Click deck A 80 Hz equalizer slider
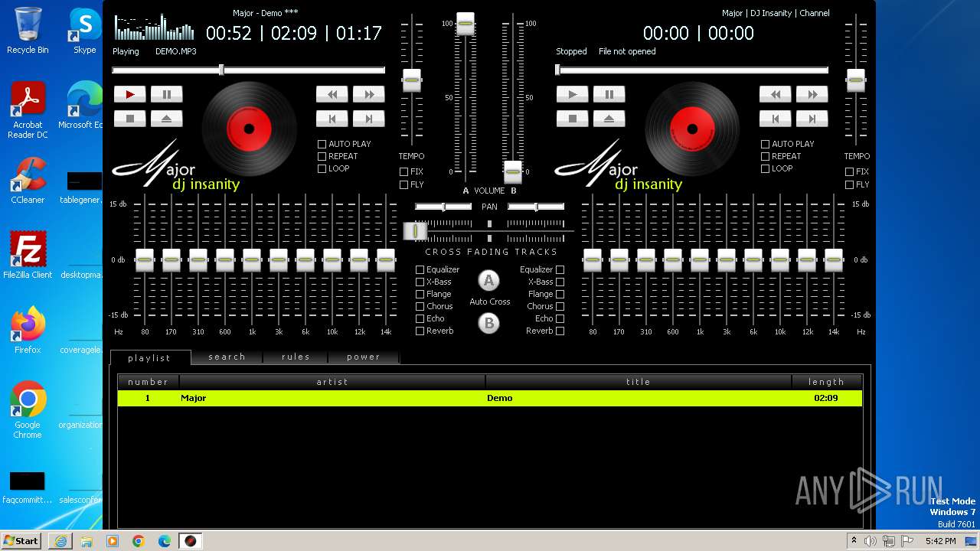This screenshot has width=980, height=551. point(145,260)
